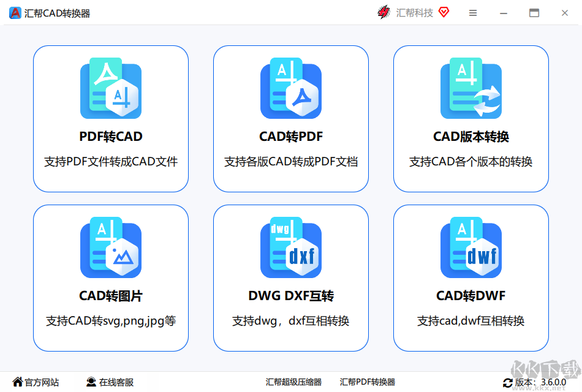Click the red VIP diamond badge icon

click(x=442, y=12)
